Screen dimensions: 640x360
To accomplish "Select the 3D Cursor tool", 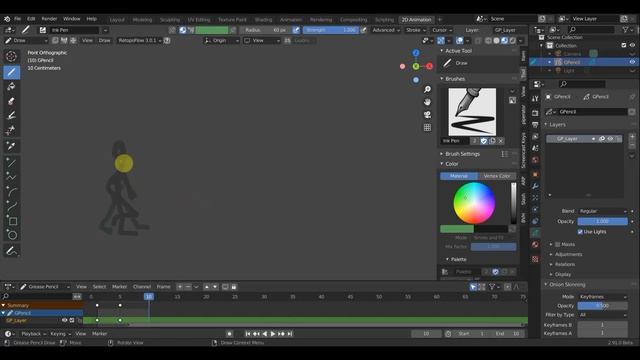I will click(11, 56).
